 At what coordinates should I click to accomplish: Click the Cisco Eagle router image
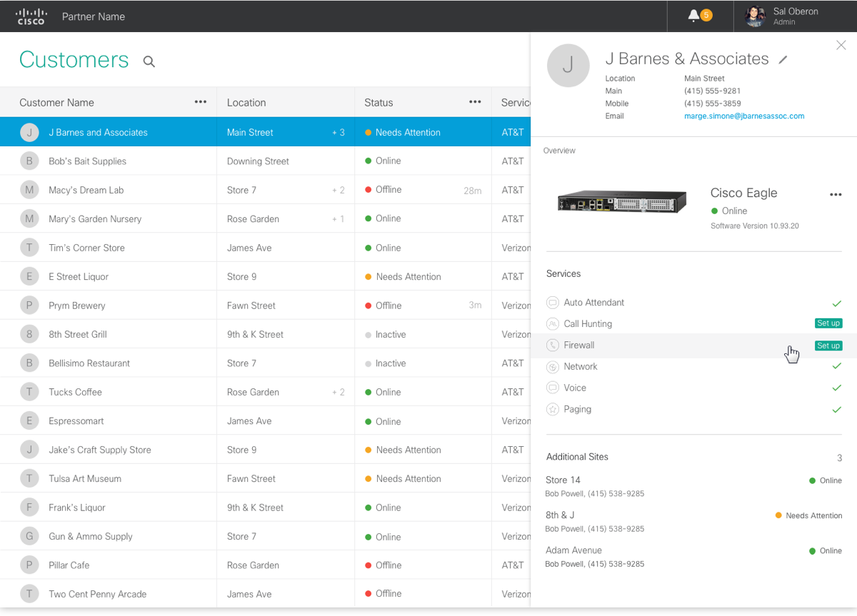(621, 203)
